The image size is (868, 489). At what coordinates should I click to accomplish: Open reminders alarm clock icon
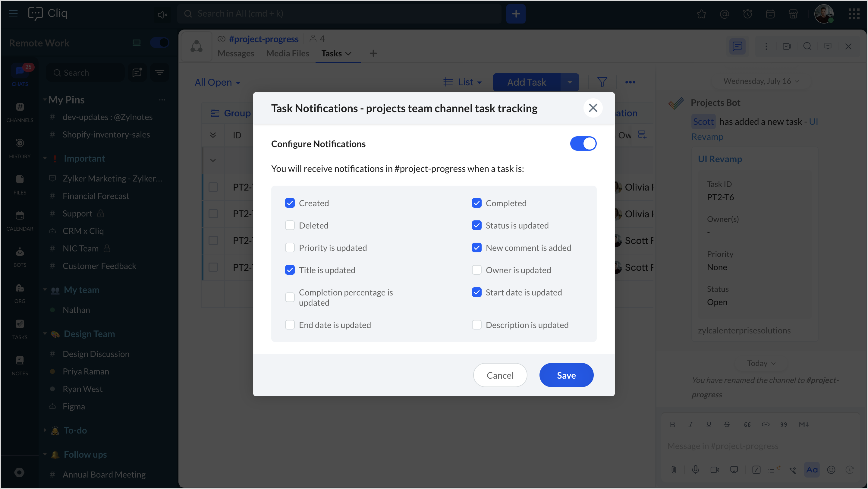point(747,14)
